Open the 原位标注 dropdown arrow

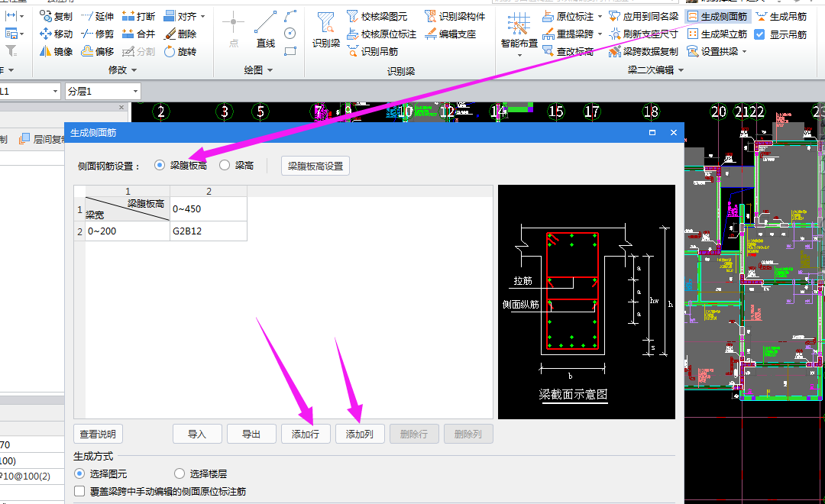coord(600,16)
